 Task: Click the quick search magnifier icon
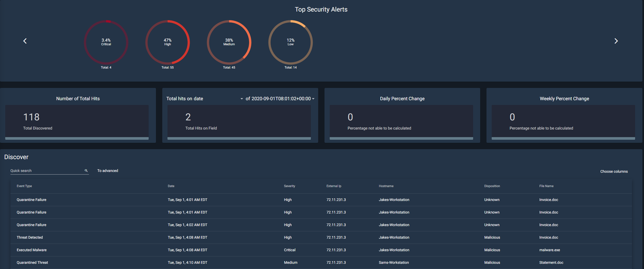[x=86, y=171]
